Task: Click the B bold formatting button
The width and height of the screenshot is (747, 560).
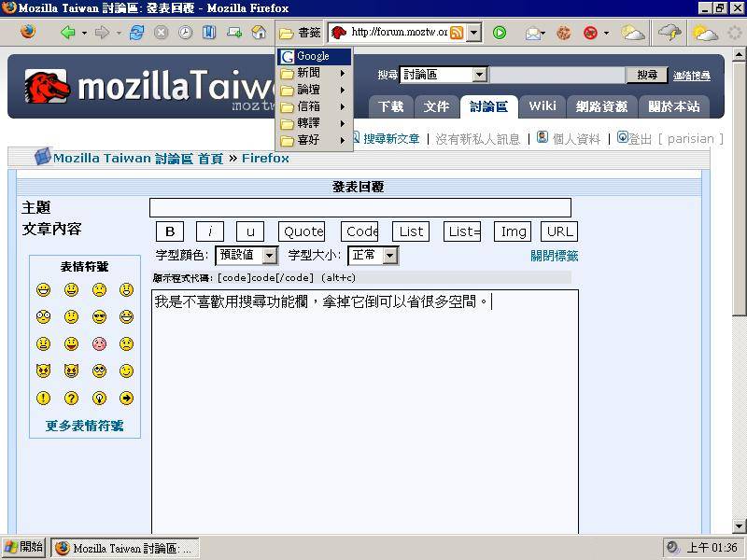Action: coord(170,231)
